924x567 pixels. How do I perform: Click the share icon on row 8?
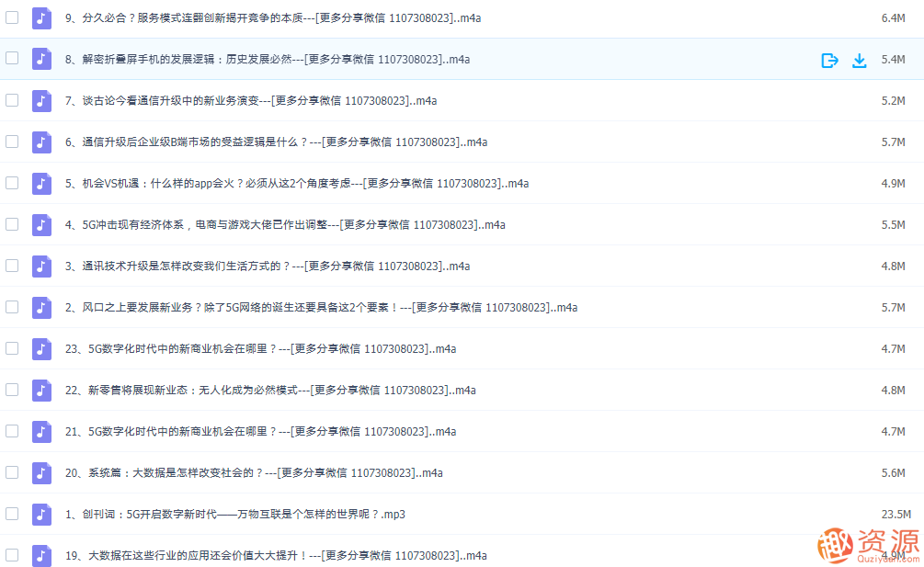[x=829, y=60]
